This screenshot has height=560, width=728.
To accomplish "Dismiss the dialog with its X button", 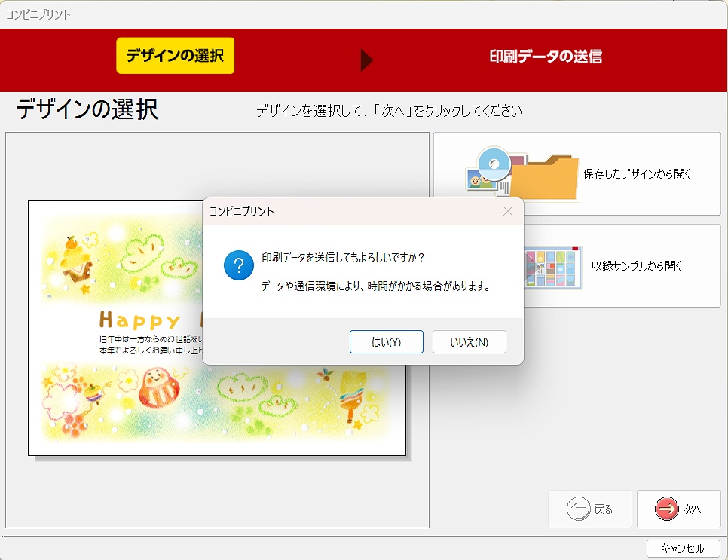I will click(x=507, y=211).
